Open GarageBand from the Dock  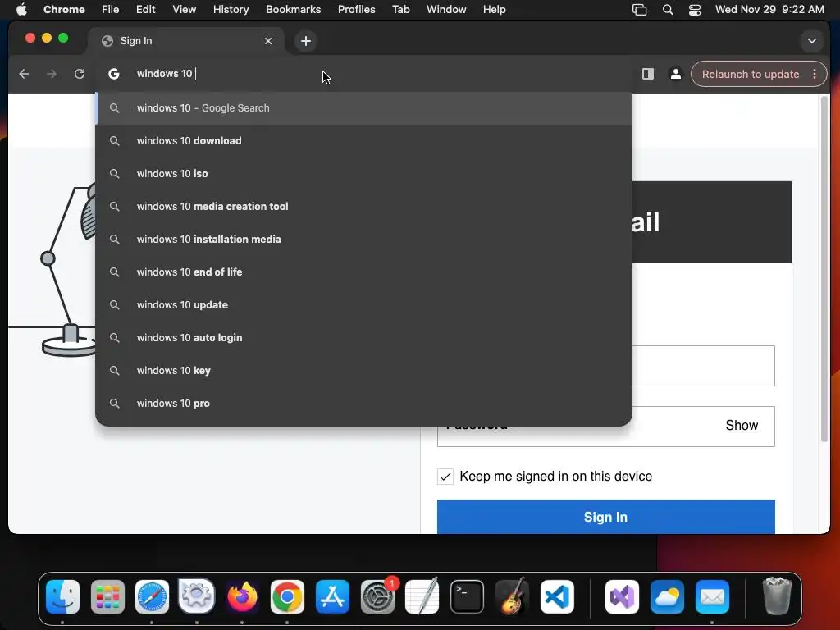click(512, 596)
